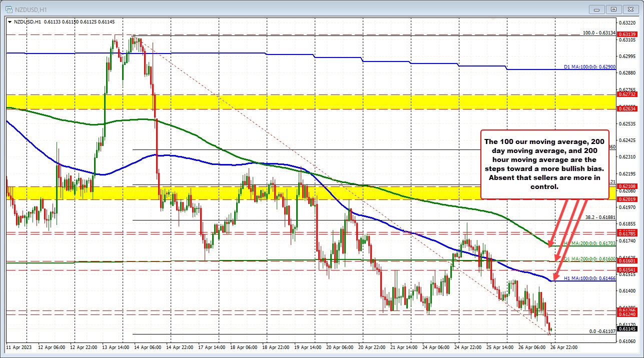The height and width of the screenshot is (358, 644).
Task: Click the NZDUSD,H1 title bar label
Action: pos(30,9)
